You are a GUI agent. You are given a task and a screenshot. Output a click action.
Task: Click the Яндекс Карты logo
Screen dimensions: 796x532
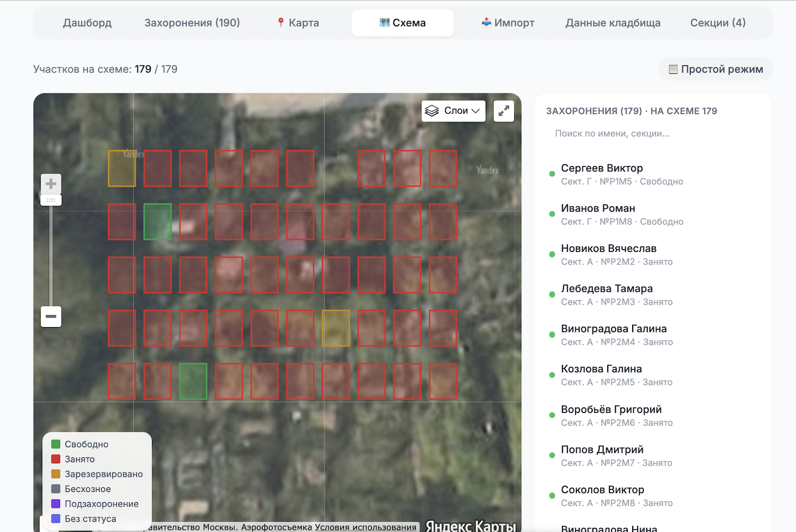pyautogui.click(x=470, y=526)
